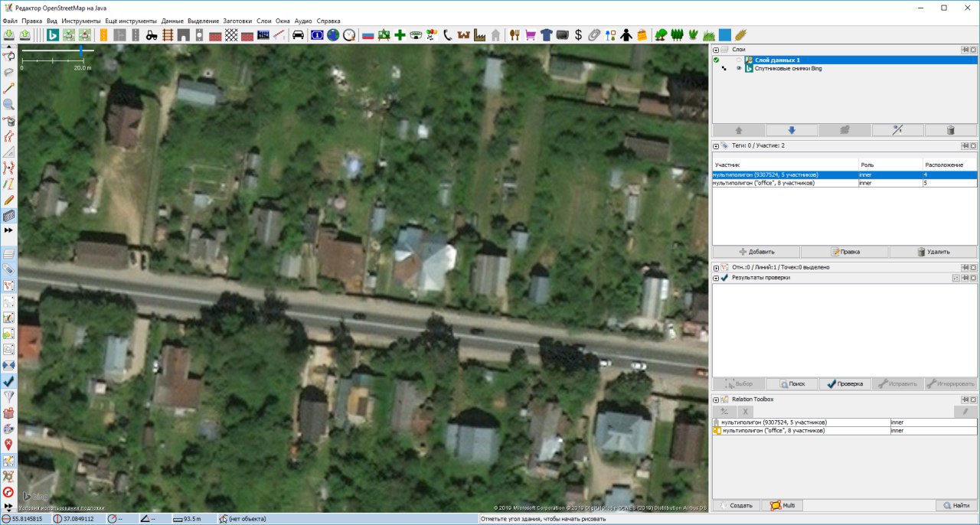The width and height of the screenshot is (980, 525).
Task: Open the car preset icon
Action: pyautogui.click(x=299, y=35)
